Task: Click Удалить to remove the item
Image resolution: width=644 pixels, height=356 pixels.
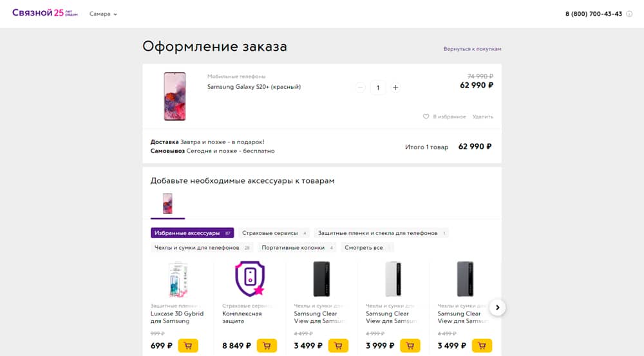Action: coord(482,117)
